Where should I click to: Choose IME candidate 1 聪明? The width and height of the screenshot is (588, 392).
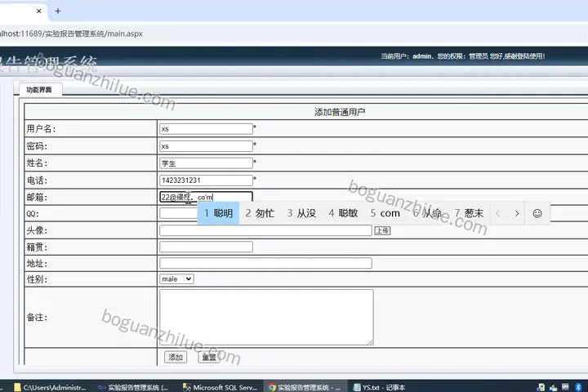[x=218, y=213]
